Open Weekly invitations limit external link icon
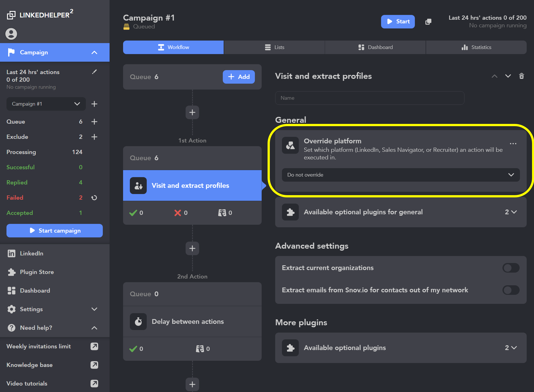This screenshot has width=534, height=392. [x=94, y=346]
